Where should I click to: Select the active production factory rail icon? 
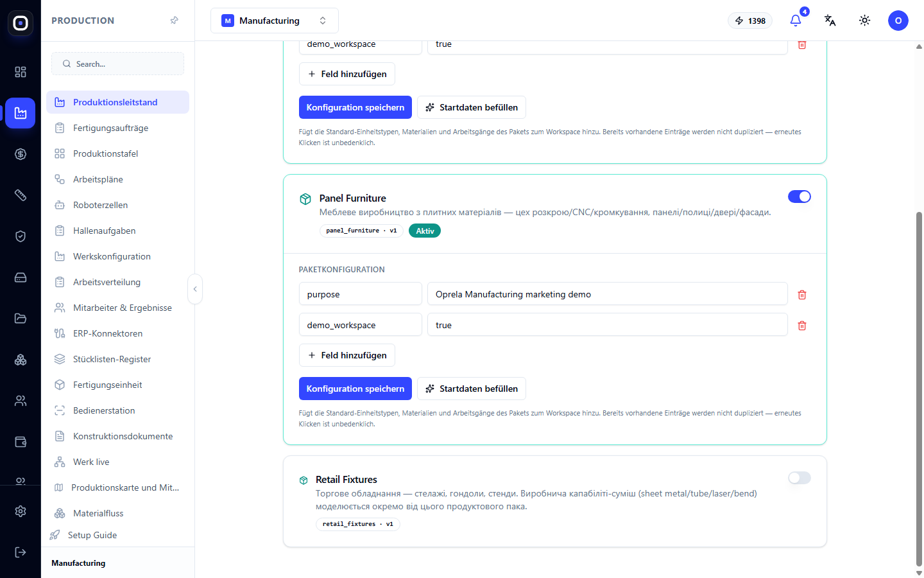click(21, 113)
